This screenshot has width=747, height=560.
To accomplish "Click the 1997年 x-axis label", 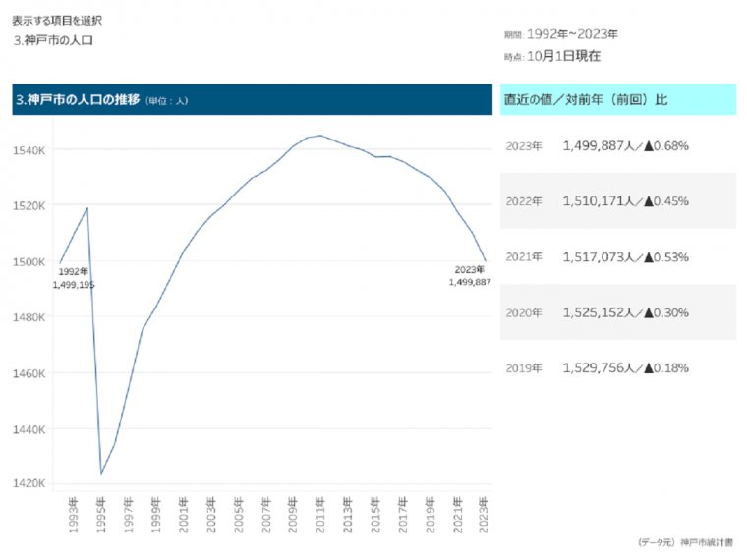I will [128, 515].
